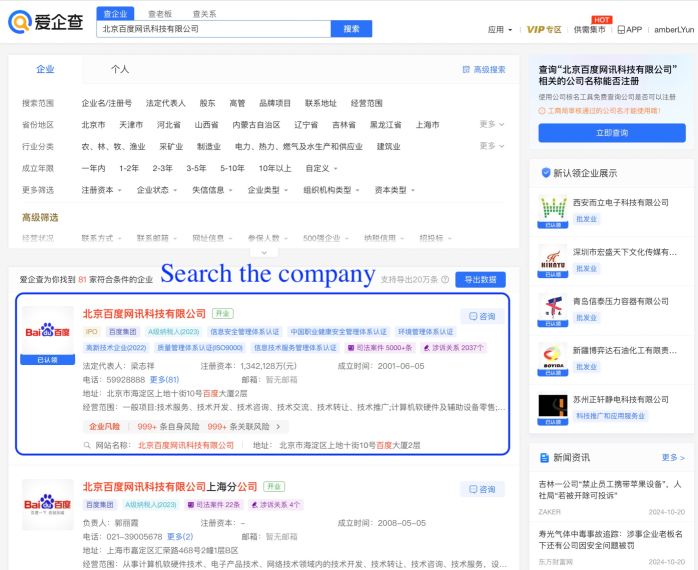Open 更多 link in 新闻资讯
698x570 pixels.
point(673,457)
